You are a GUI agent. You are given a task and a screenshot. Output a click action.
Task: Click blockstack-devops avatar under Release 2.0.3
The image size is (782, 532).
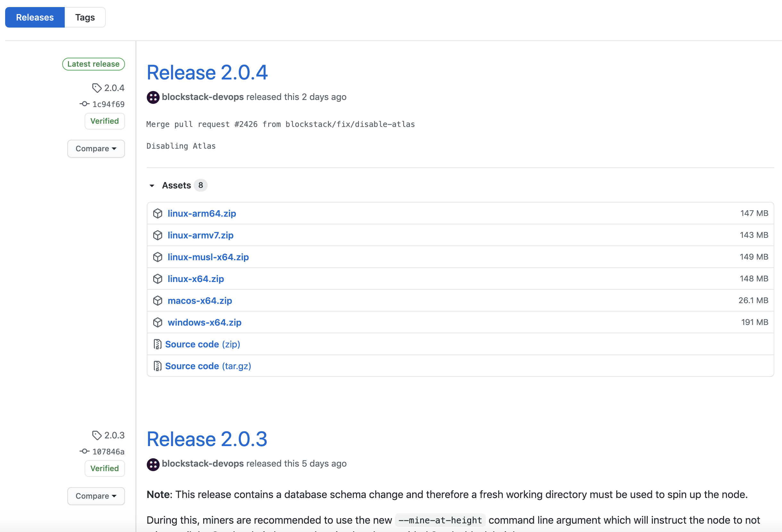tap(153, 464)
